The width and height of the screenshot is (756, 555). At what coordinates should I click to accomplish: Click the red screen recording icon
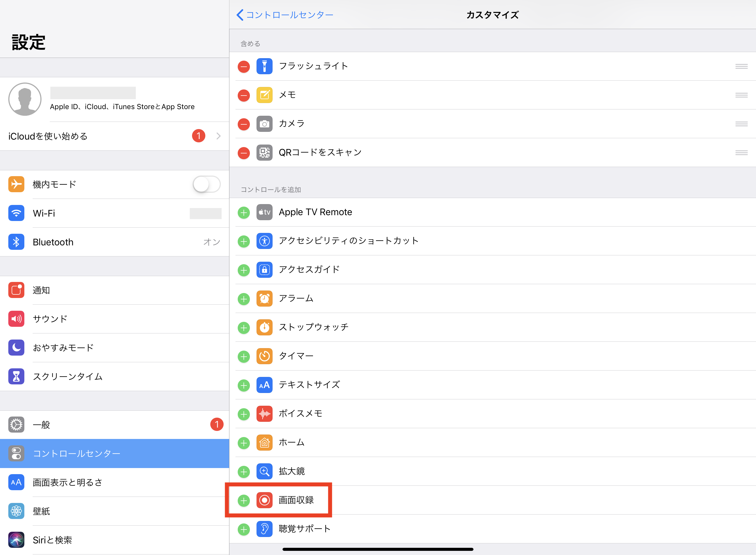tap(265, 500)
